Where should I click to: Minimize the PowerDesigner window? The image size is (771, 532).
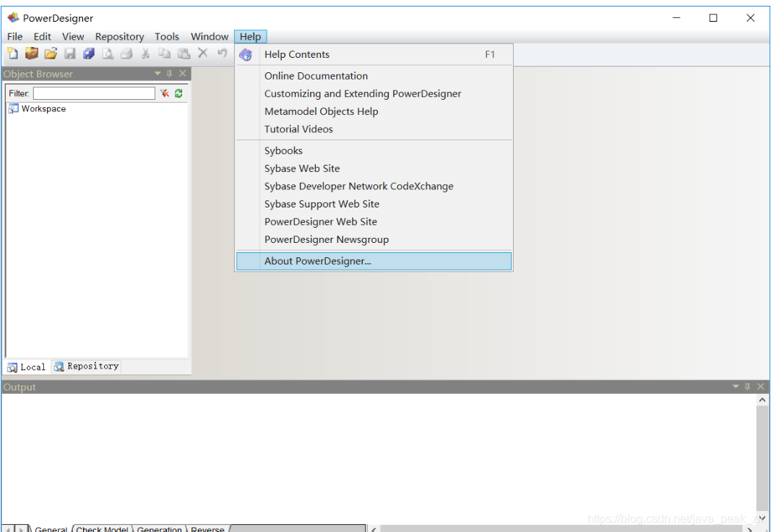coord(676,17)
